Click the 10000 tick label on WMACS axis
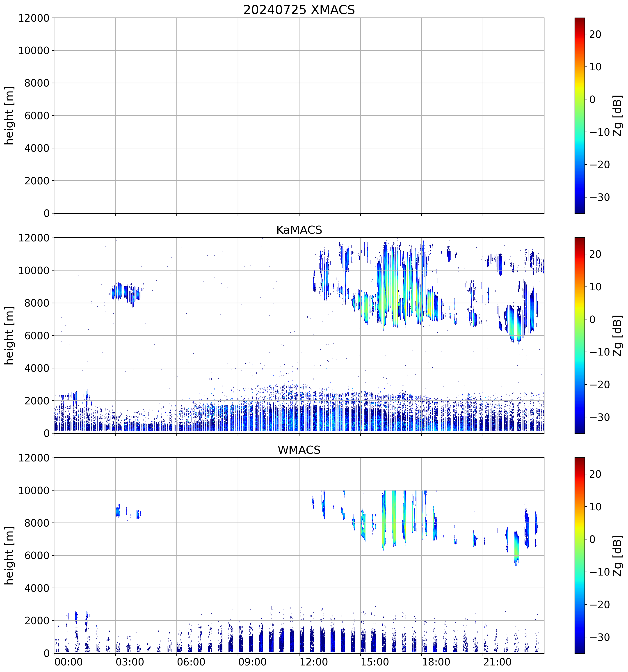 (x=34, y=491)
